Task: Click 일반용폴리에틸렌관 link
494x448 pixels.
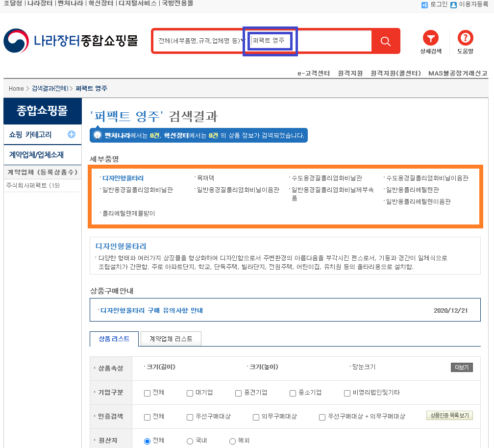Action: point(413,190)
